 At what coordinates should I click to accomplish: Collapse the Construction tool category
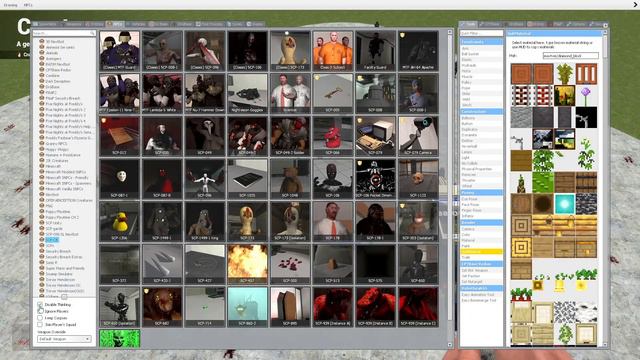[482, 111]
